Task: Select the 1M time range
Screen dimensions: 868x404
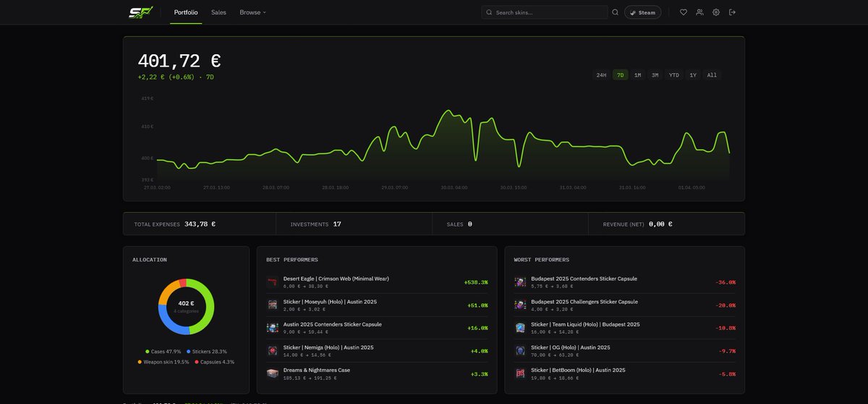Action: coord(637,75)
